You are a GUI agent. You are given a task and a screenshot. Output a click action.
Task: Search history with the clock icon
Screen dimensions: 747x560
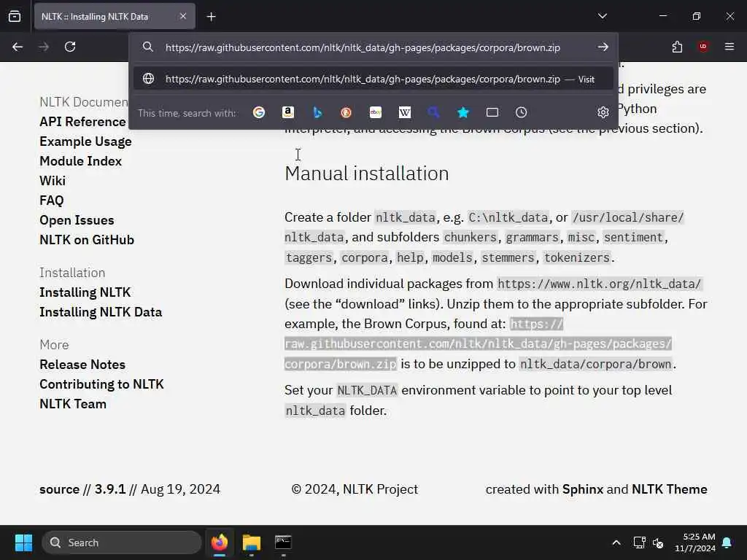coord(521,112)
